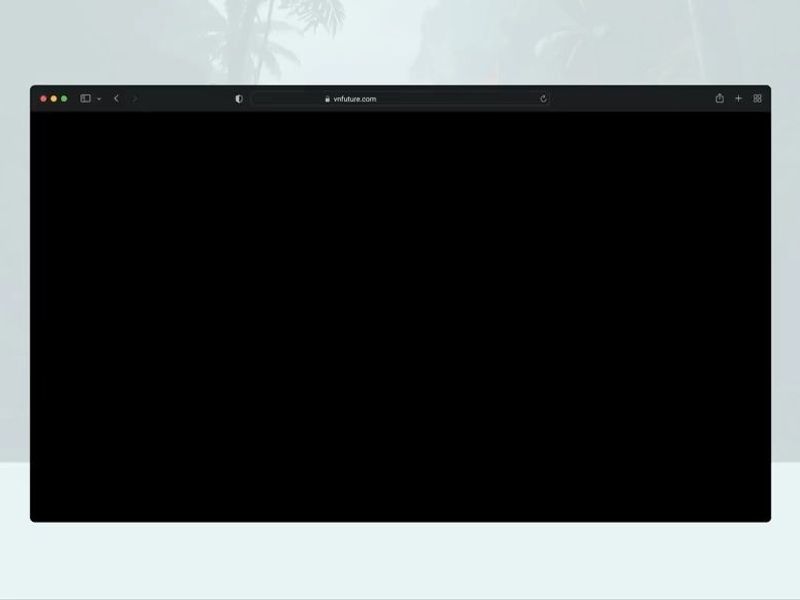Open the privacy report shield icon
The width and height of the screenshot is (800, 600).
point(239,99)
